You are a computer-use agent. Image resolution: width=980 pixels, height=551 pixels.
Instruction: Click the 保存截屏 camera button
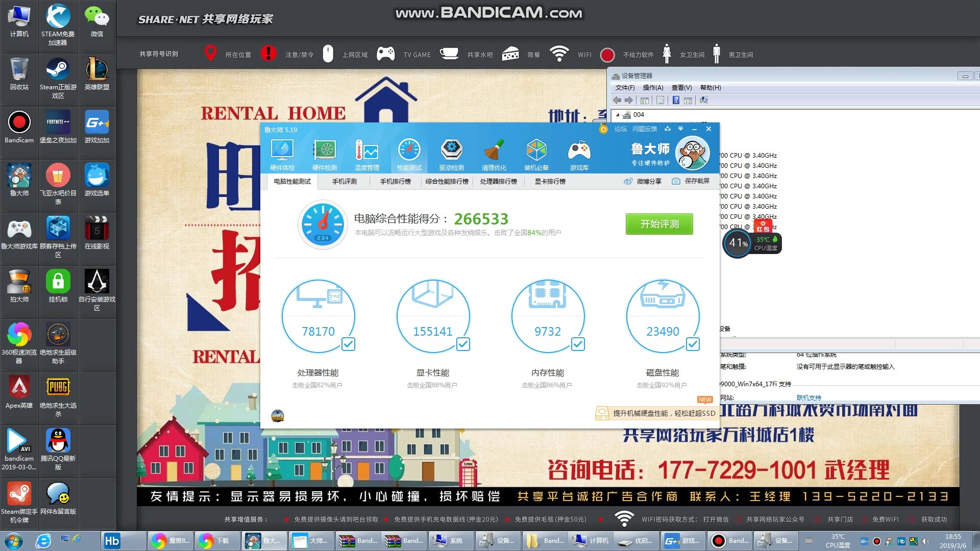coord(691,181)
